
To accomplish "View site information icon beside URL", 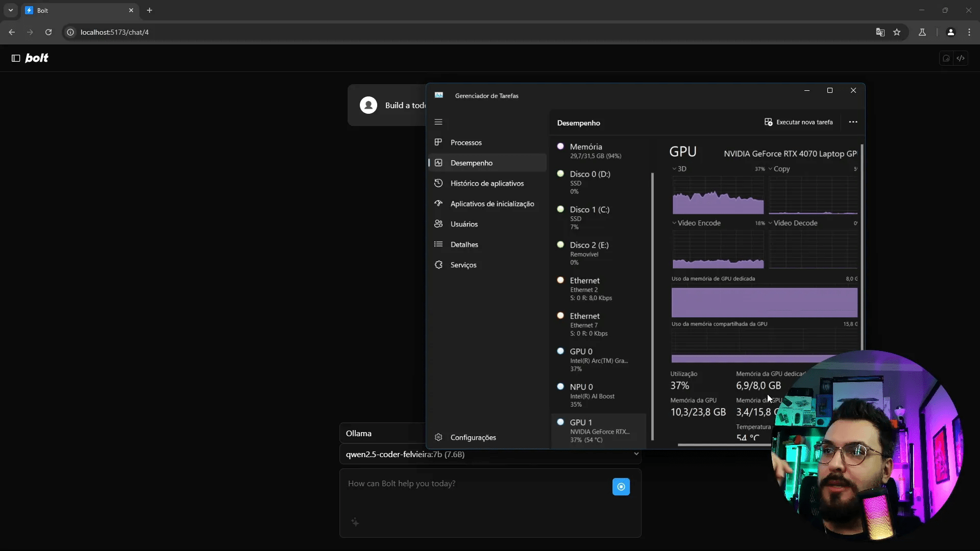I will coord(70,32).
